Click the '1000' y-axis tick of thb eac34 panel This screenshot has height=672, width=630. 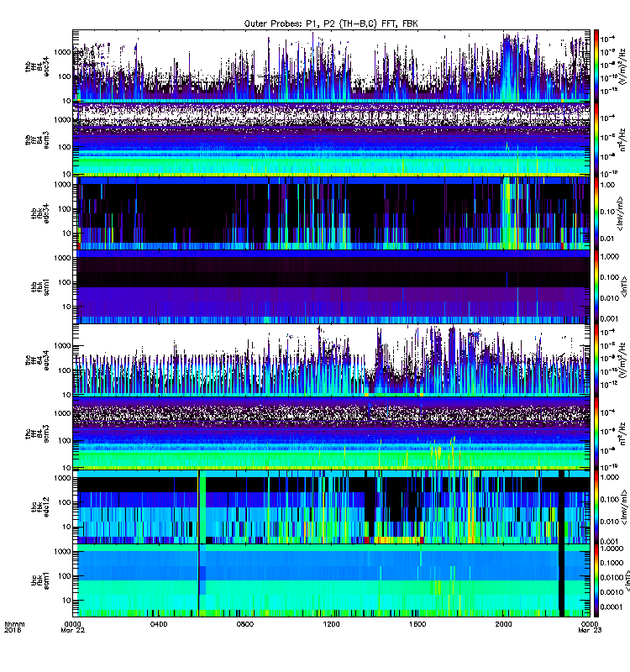pyautogui.click(x=62, y=52)
